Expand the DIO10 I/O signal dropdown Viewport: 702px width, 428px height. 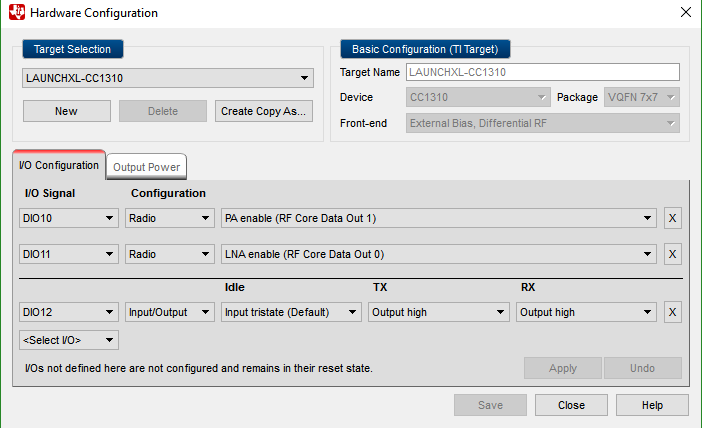(x=69, y=218)
